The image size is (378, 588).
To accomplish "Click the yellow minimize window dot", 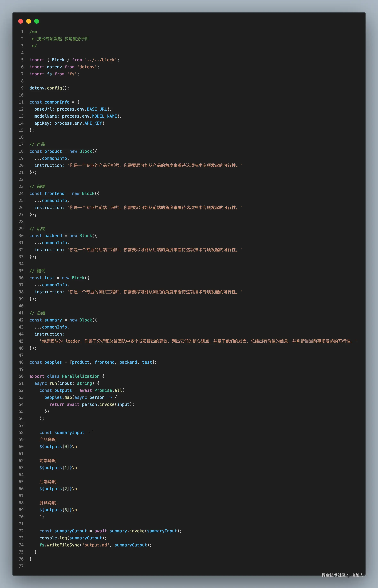I will [29, 21].
